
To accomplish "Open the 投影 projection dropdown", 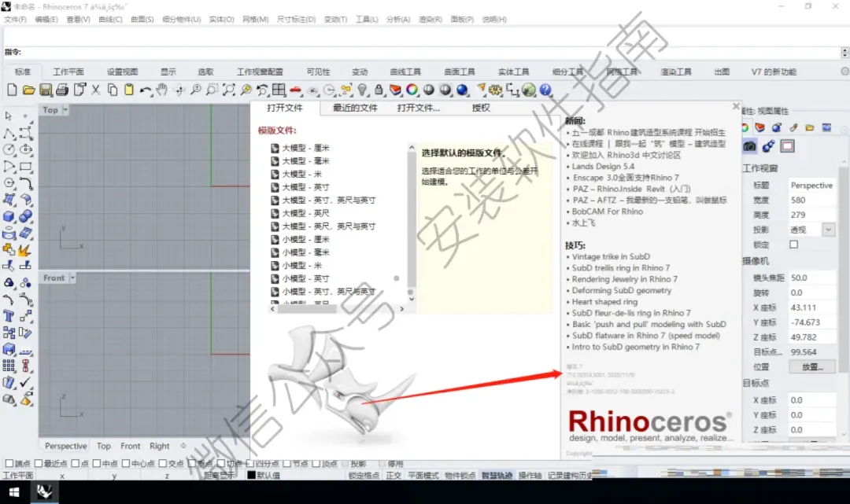I will pos(828,230).
